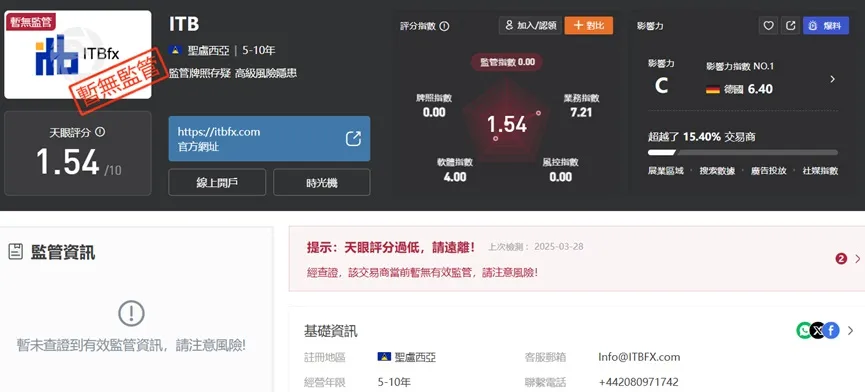Click the 影響力 grade C
Image resolution: width=865 pixels, height=392 pixels.
coord(661,86)
